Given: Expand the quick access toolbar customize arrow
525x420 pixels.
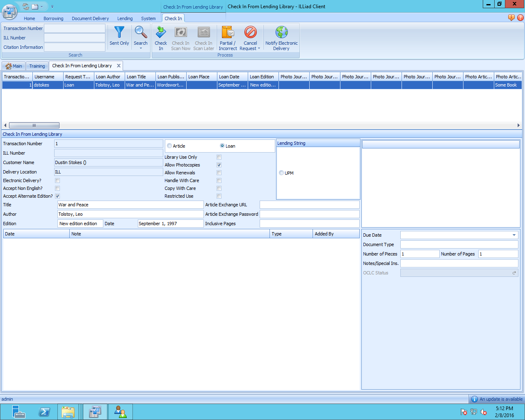Looking at the screenshot, I should [x=52, y=7].
